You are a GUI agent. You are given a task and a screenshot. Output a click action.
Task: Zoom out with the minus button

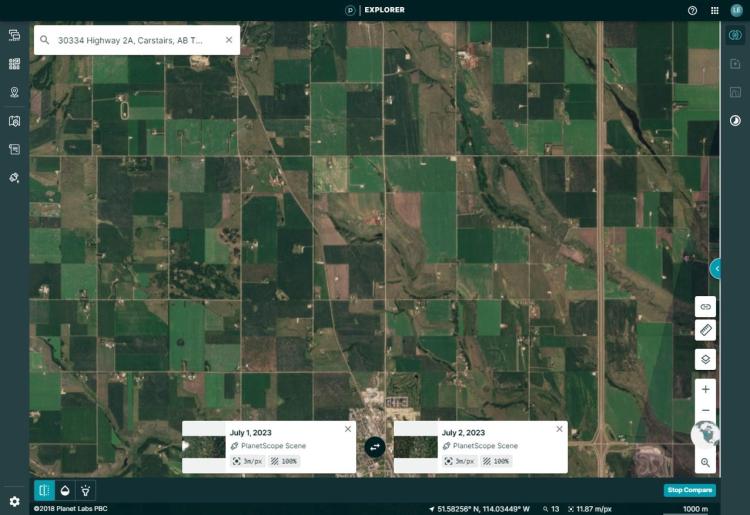705,410
